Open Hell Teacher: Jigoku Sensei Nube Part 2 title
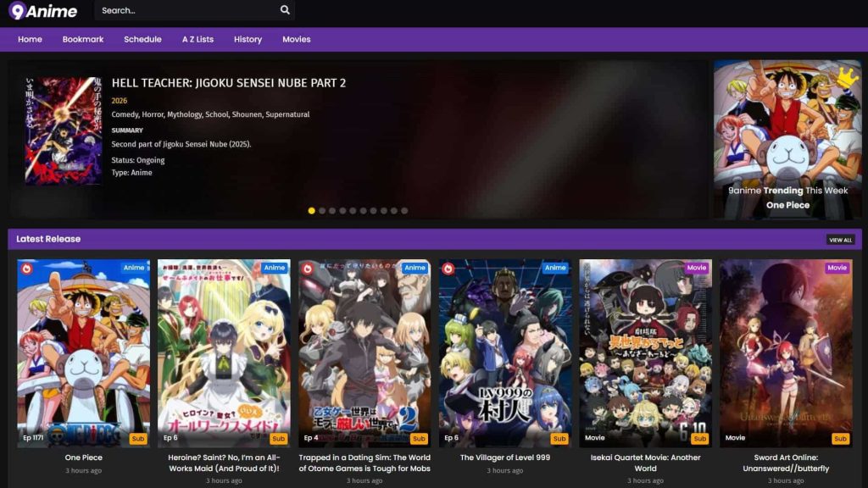The width and height of the screenshot is (868, 488). coord(229,83)
